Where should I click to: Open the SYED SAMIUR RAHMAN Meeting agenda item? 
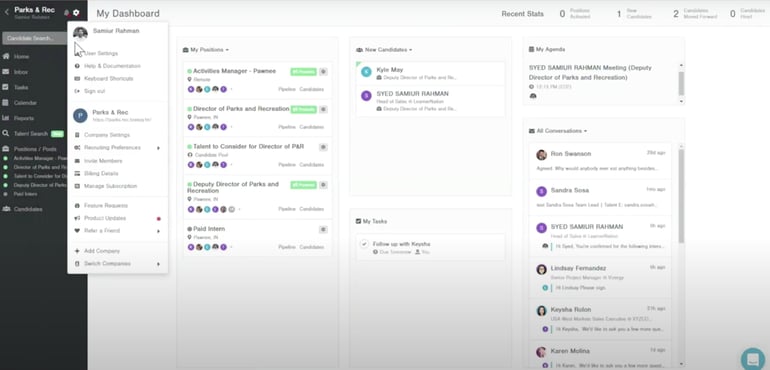[590, 73]
